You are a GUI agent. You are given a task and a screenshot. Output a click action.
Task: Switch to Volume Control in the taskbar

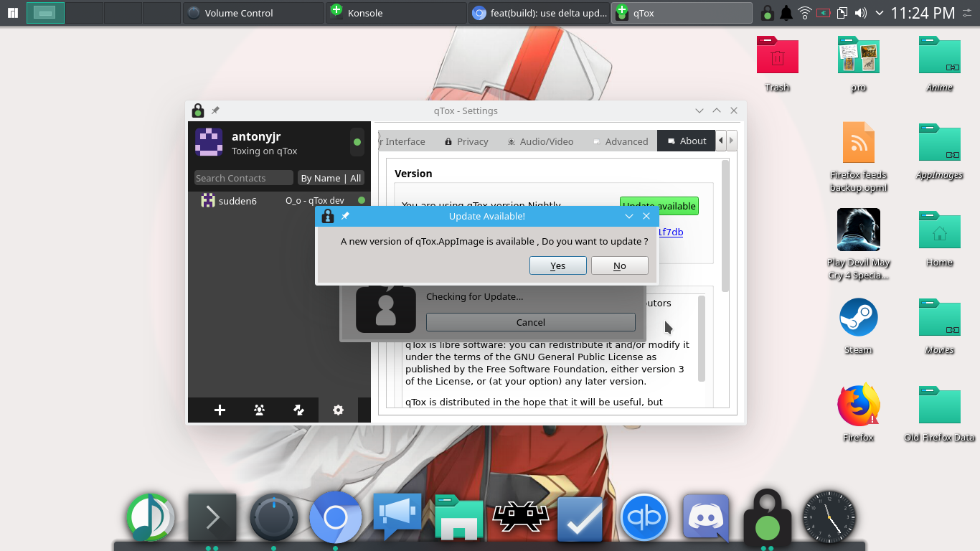pos(253,13)
